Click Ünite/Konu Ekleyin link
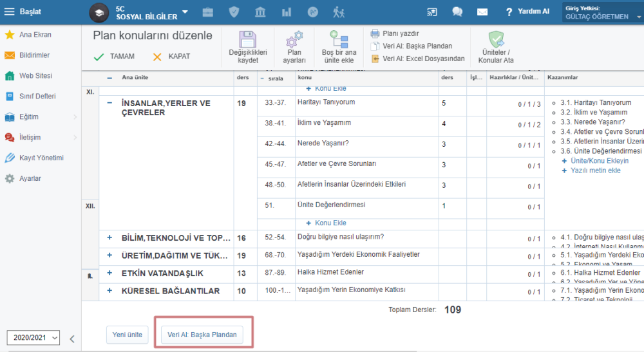 tap(595, 161)
